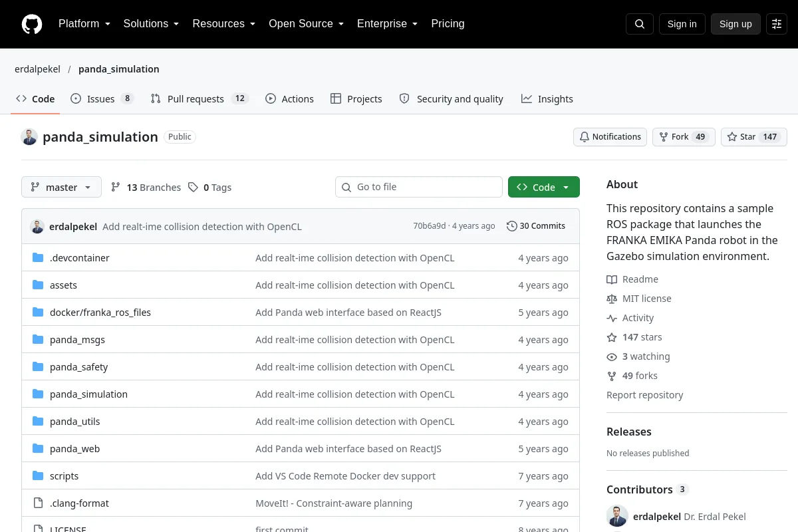View 30 Commits history
This screenshot has height=532, width=798.
(x=536, y=226)
